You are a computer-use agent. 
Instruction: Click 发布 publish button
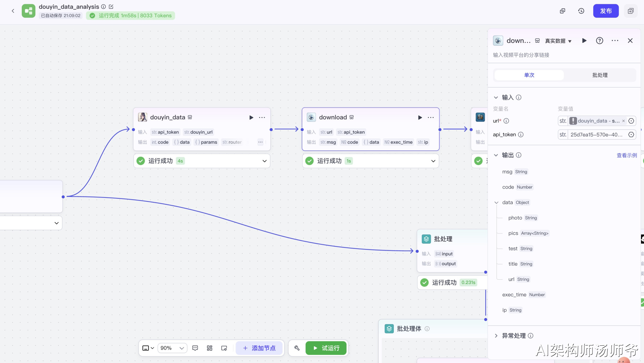pos(606,11)
